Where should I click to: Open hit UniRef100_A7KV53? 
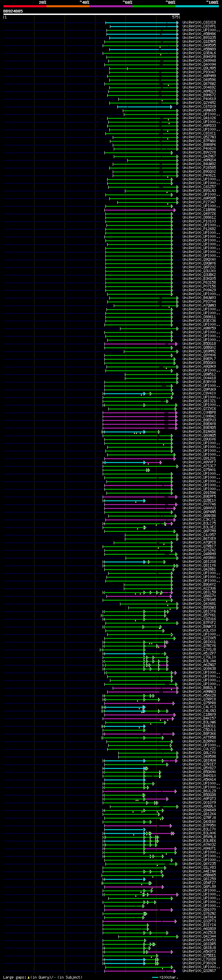click(199, 940)
